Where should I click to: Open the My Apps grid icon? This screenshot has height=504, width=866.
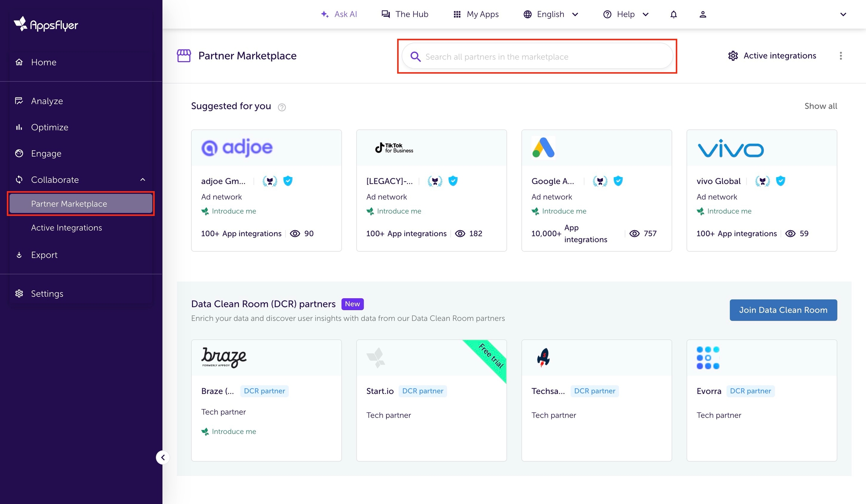457,14
